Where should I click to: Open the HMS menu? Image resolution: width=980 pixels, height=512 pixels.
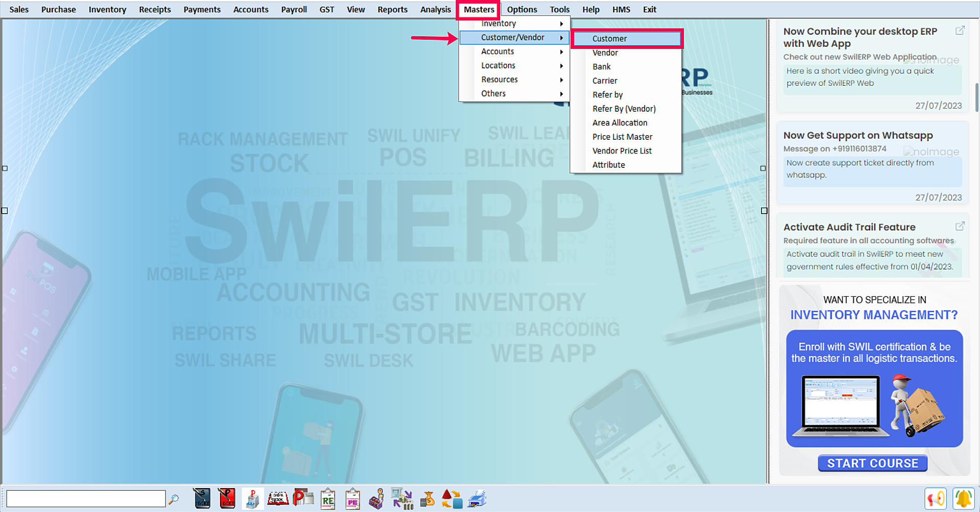pyautogui.click(x=621, y=9)
